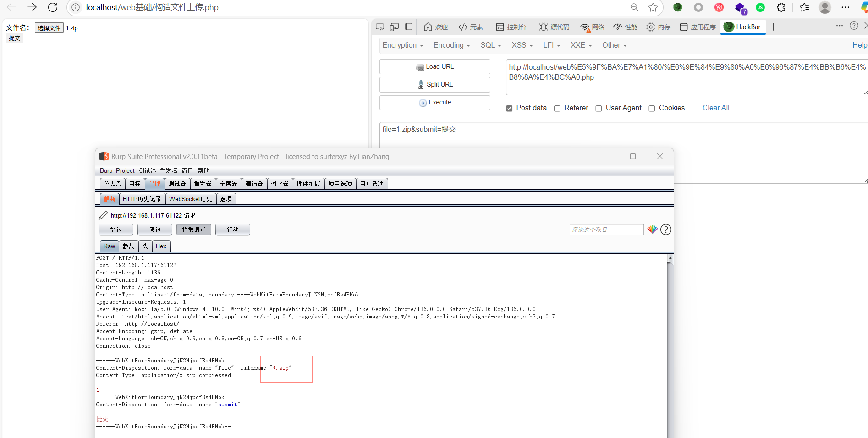Screen dimensions: 868x438
Task: Open the favorites list icon
Action: [x=804, y=7]
